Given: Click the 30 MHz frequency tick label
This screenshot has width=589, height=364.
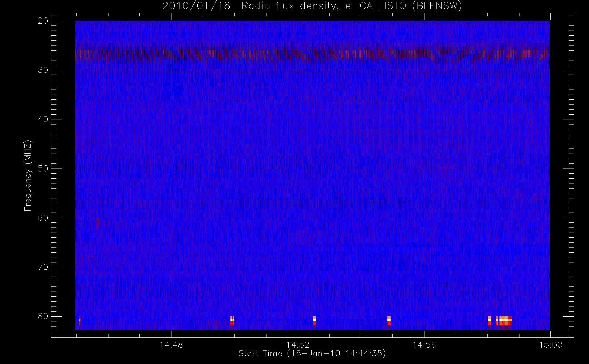Looking at the screenshot, I should [43, 70].
